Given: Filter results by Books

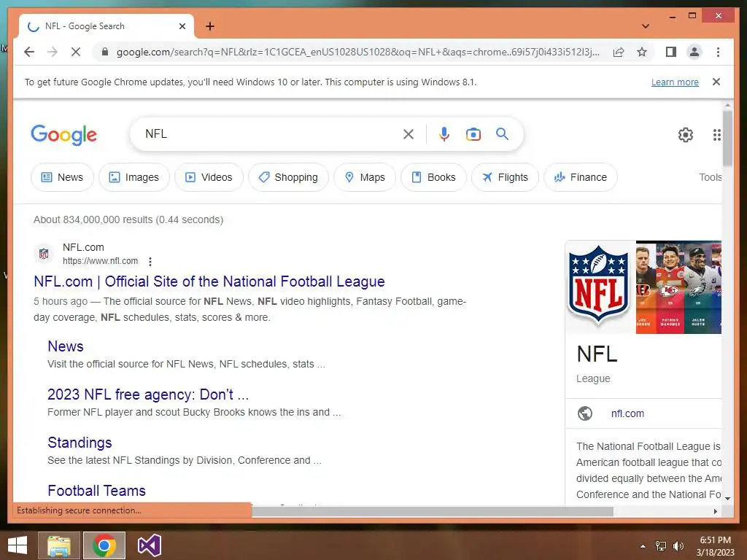Looking at the screenshot, I should (433, 177).
